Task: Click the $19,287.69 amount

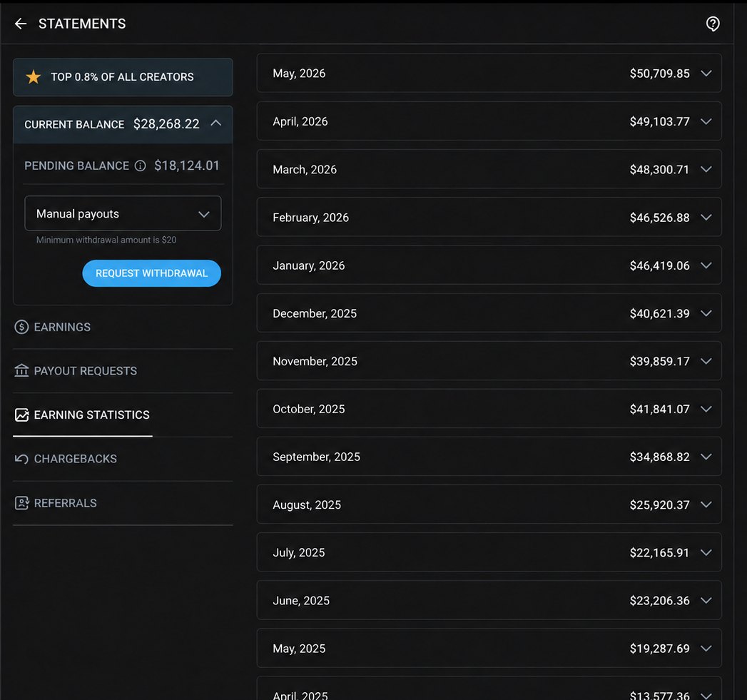Action: pyautogui.click(x=660, y=649)
